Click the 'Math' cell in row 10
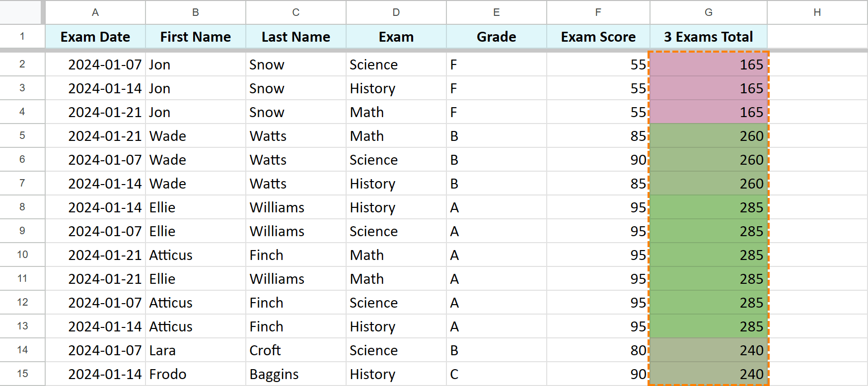The height and width of the screenshot is (386, 868). (396, 255)
